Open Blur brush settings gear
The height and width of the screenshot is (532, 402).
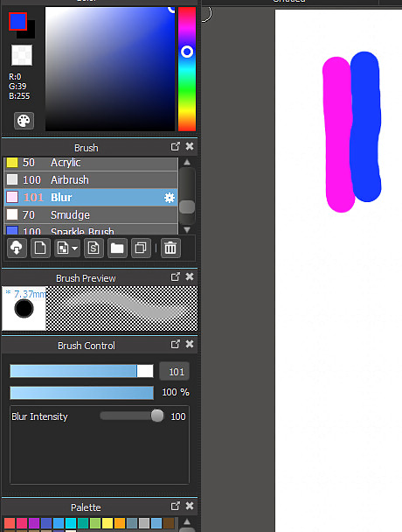(170, 198)
